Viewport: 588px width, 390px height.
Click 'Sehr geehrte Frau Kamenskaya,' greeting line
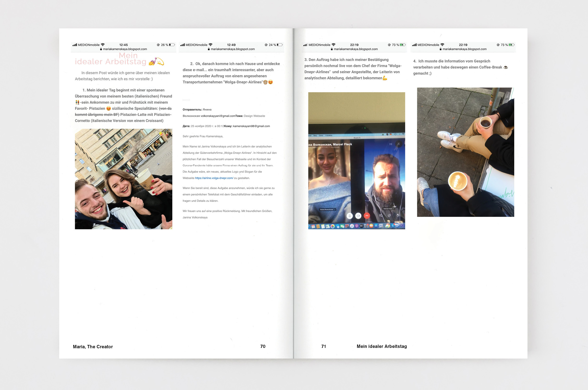tap(203, 136)
